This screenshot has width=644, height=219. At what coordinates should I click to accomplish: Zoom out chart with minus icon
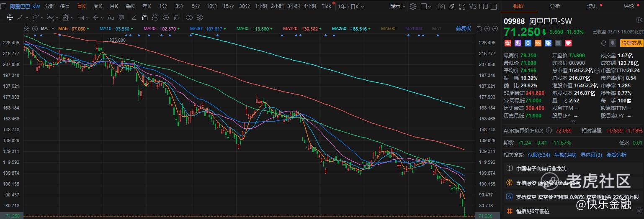pyautogui.click(x=487, y=28)
